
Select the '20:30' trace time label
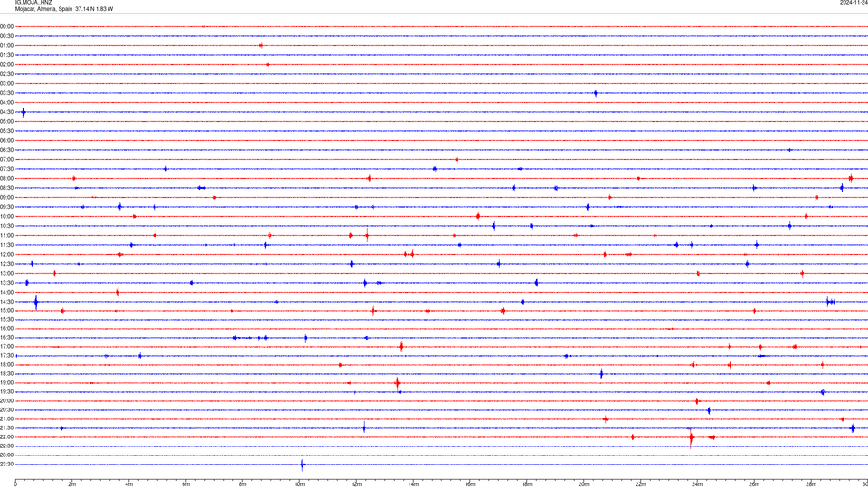6,410
